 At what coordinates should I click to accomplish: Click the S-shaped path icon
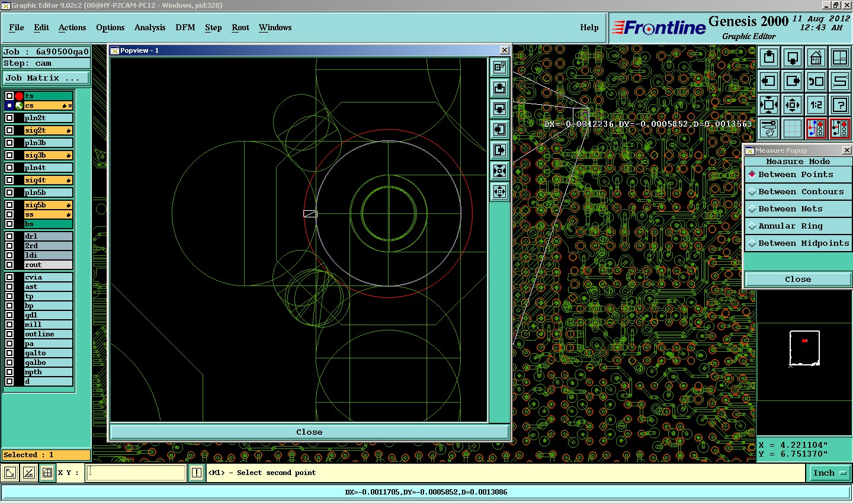(x=840, y=81)
